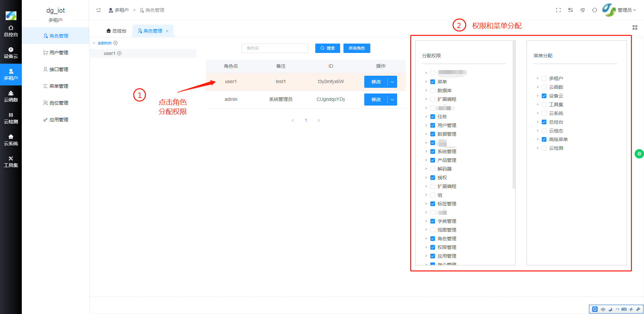Uncheck the 菜单 permission checkbox
This screenshot has height=314, width=644.
coord(433,82)
